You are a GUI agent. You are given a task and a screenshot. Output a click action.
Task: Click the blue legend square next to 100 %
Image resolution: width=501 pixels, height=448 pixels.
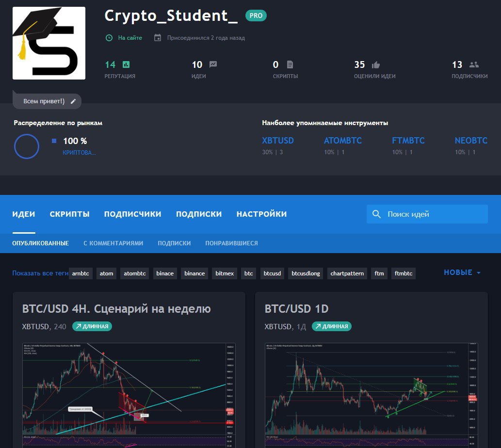(54, 141)
